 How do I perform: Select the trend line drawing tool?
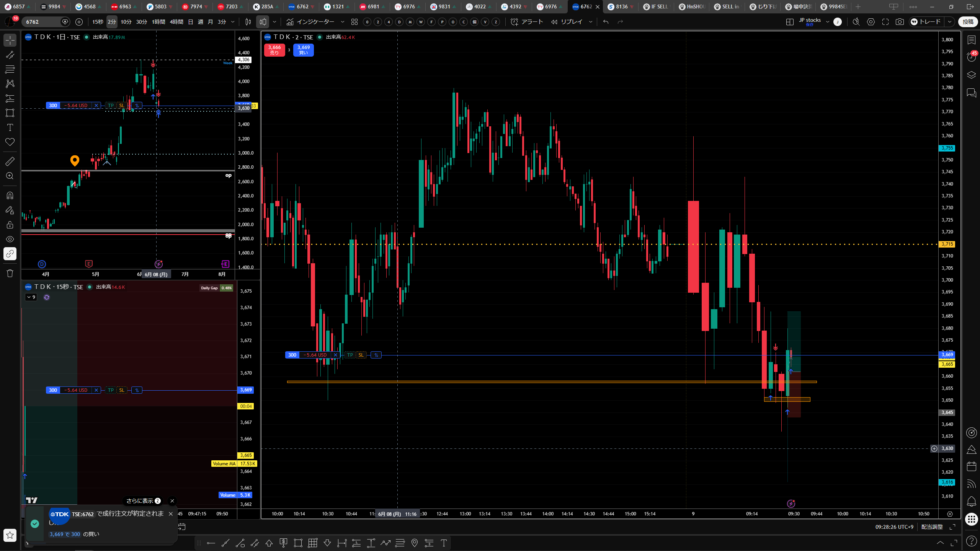10,55
